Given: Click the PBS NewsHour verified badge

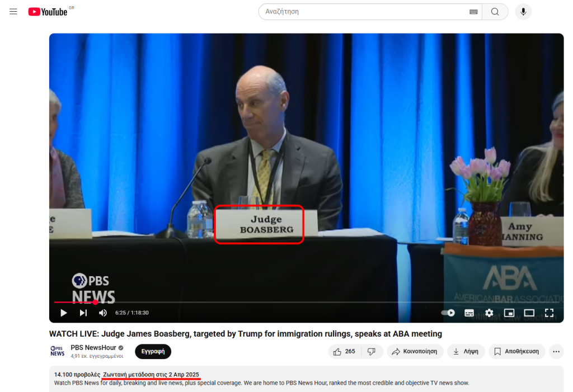Looking at the screenshot, I should click(121, 348).
